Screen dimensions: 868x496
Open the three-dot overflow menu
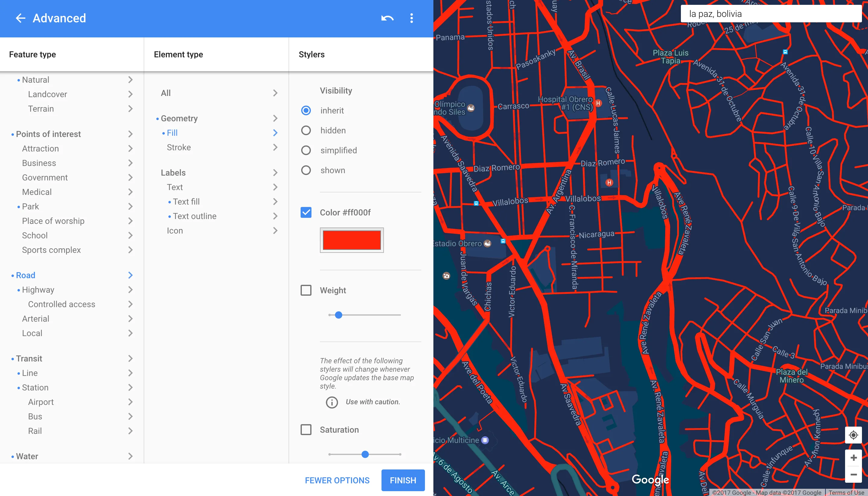point(412,18)
